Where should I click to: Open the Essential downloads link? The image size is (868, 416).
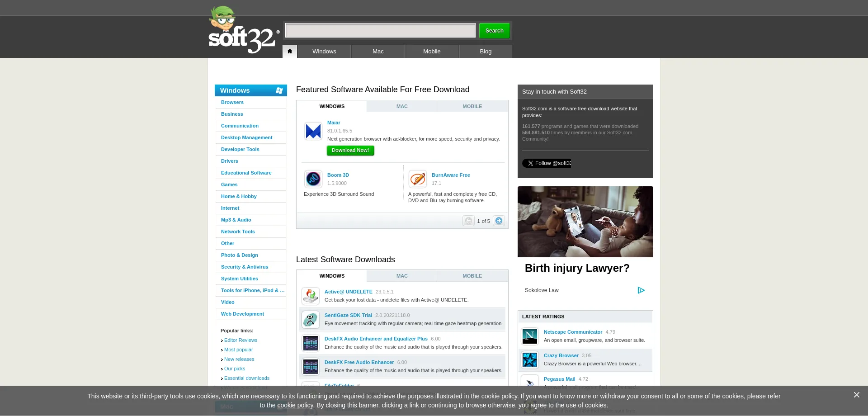tap(247, 378)
